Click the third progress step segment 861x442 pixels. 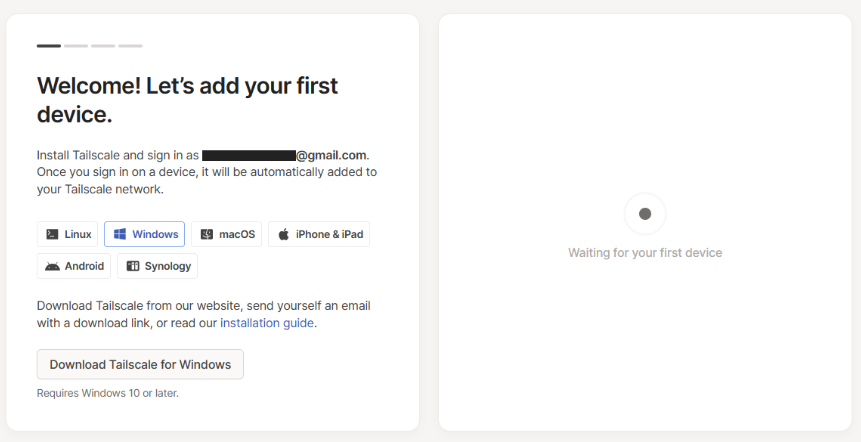click(x=103, y=46)
